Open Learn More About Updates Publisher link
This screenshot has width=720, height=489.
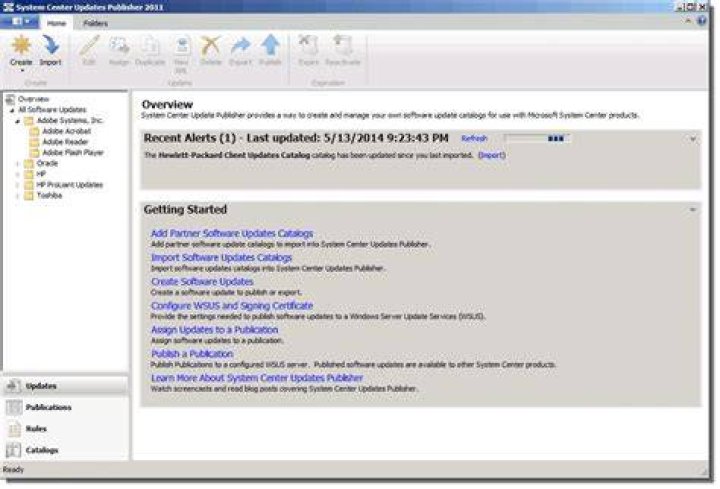coord(257,378)
